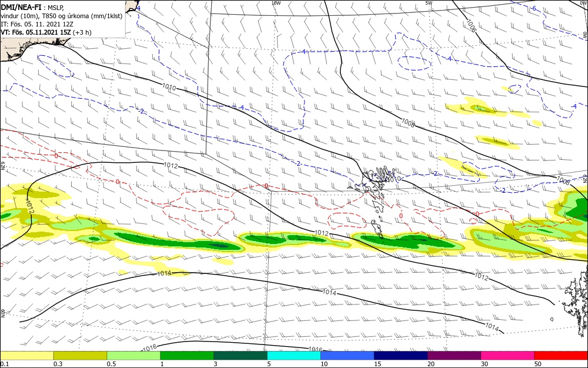This screenshot has height=368, width=588.
Task: Select the dark green 3–5 legend swatch
Action: (240, 356)
